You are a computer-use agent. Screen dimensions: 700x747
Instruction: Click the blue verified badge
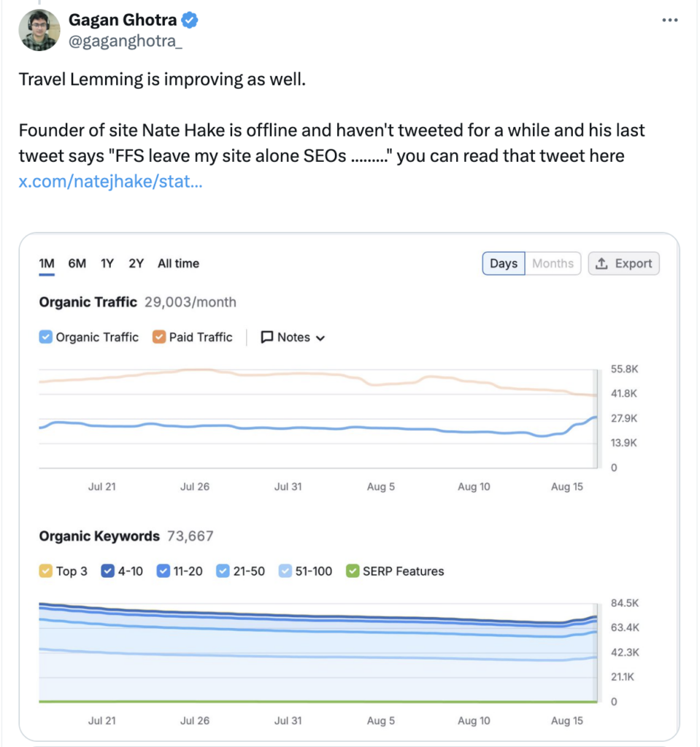[189, 21]
